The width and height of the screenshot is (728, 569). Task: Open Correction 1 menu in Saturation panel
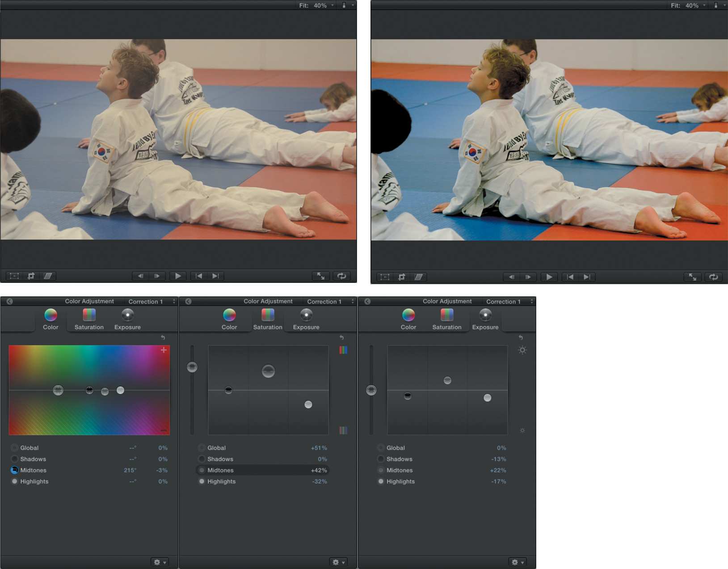coord(330,301)
